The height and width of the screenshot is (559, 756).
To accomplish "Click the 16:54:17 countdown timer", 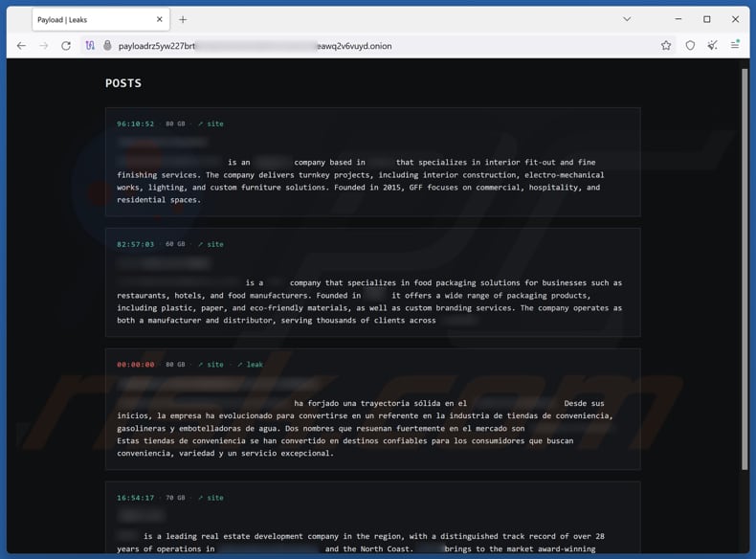I will (136, 498).
